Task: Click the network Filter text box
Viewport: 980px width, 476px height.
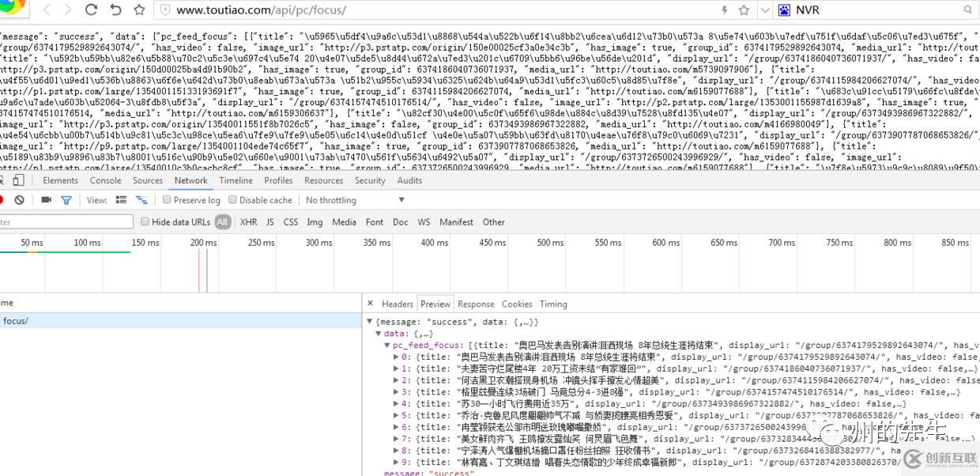Action: tap(66, 222)
